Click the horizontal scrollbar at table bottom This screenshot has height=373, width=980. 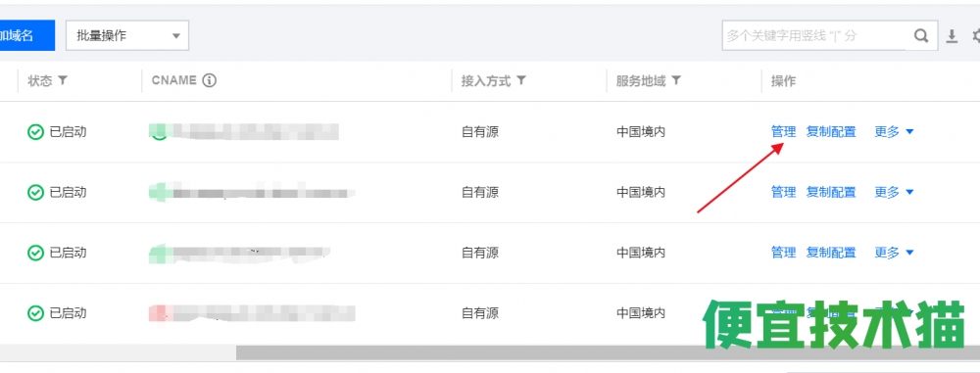coord(608,353)
